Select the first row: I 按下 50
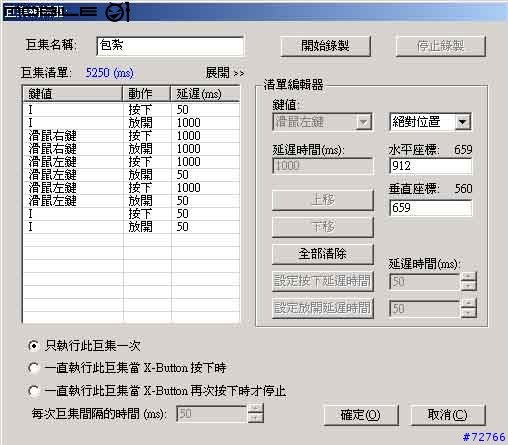Screen dimensions: 508x445 coord(131,110)
